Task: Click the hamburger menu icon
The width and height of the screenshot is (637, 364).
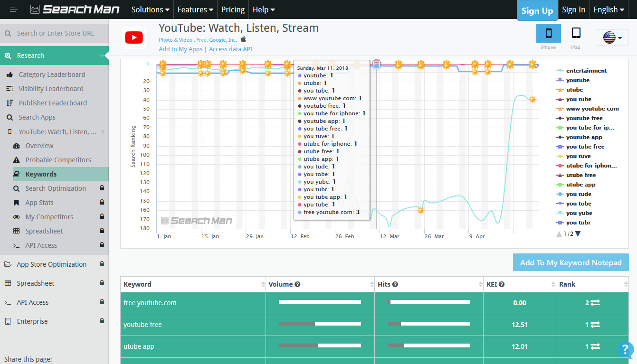Action: coord(13,9)
